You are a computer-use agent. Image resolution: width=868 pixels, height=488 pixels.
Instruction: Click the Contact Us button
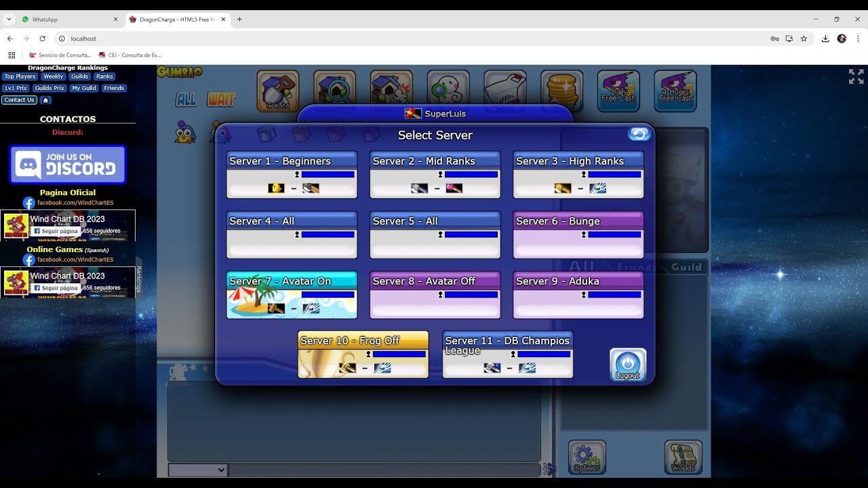coord(19,100)
